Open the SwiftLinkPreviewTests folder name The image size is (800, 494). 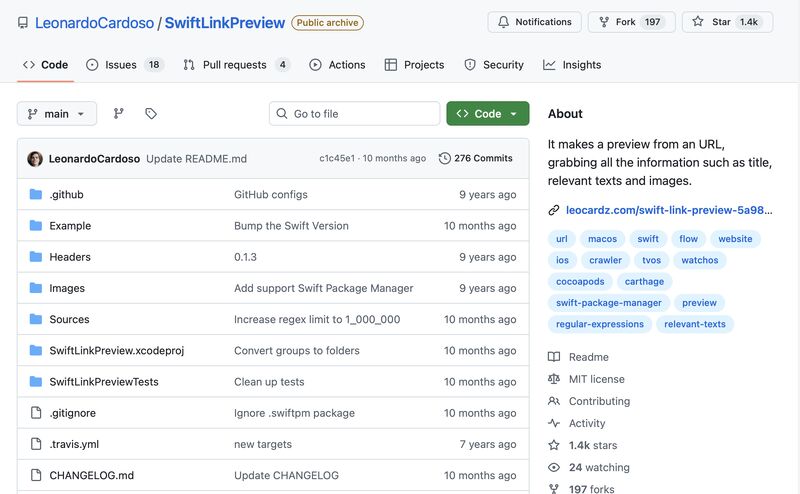tap(104, 382)
